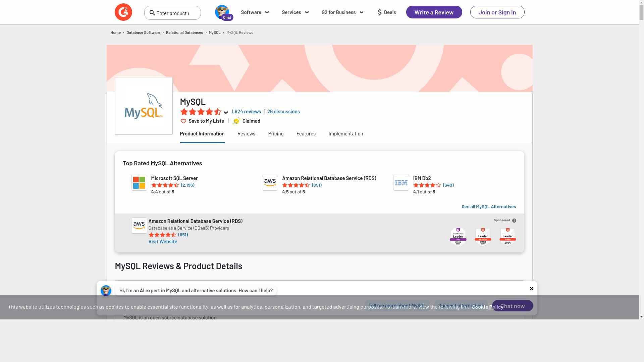Expand the Services dropdown menu
This screenshot has width=644, height=362.
[x=295, y=12]
